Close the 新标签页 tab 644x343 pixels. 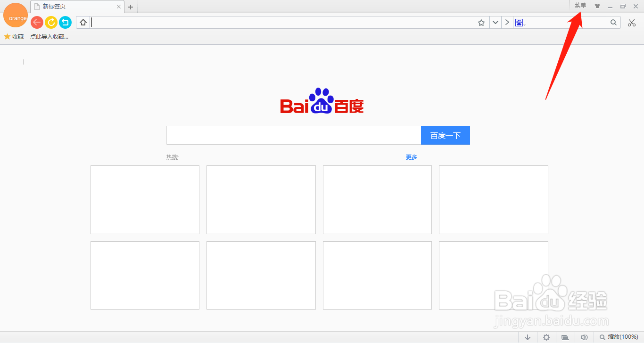click(119, 7)
